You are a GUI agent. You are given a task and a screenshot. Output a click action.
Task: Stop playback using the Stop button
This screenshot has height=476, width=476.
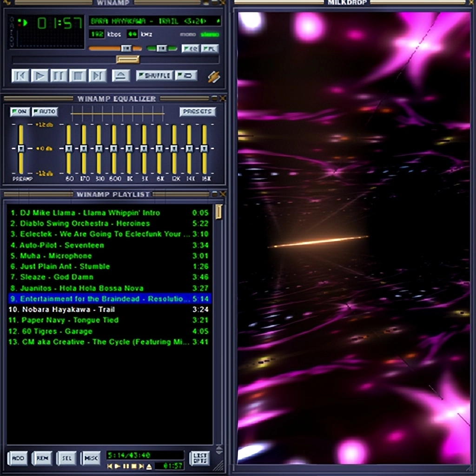[x=78, y=75]
